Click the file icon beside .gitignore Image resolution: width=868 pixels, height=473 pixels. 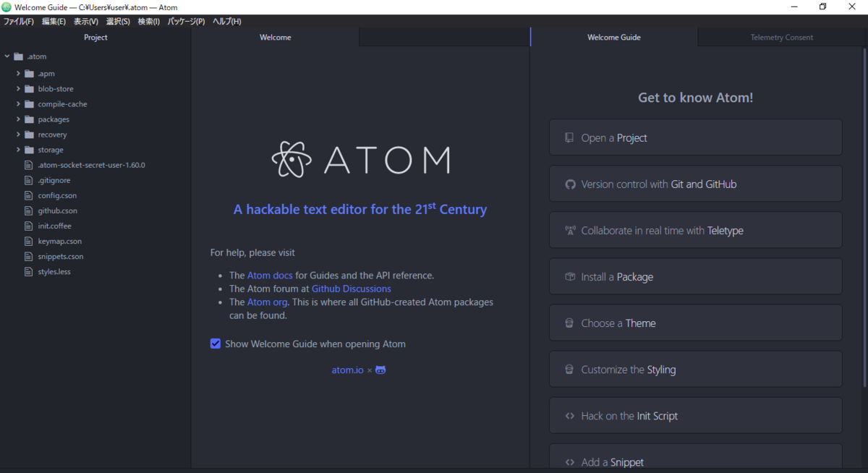(x=29, y=180)
